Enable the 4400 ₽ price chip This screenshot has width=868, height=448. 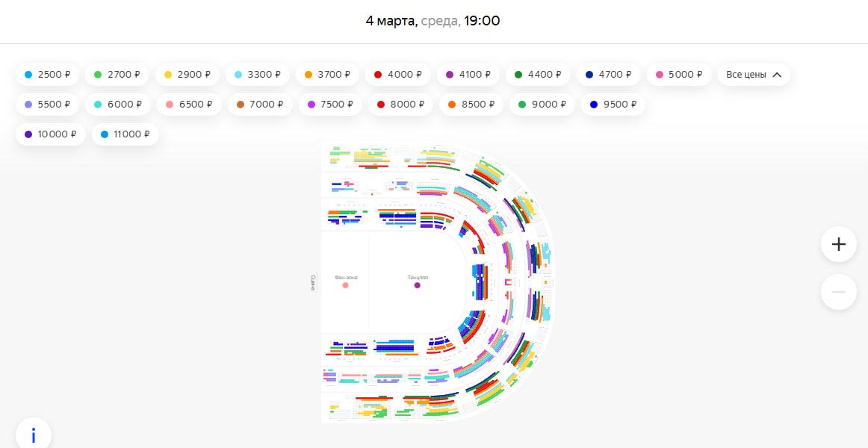pos(538,75)
